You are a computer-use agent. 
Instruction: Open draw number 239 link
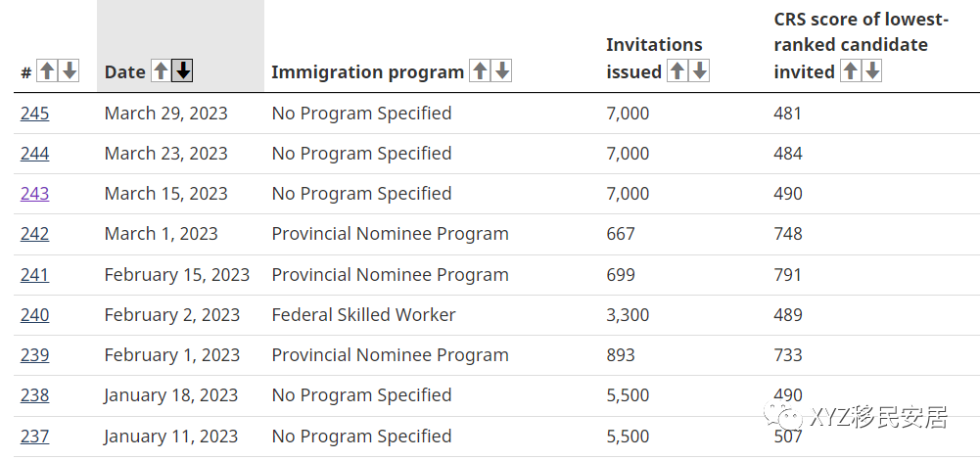[x=34, y=355]
